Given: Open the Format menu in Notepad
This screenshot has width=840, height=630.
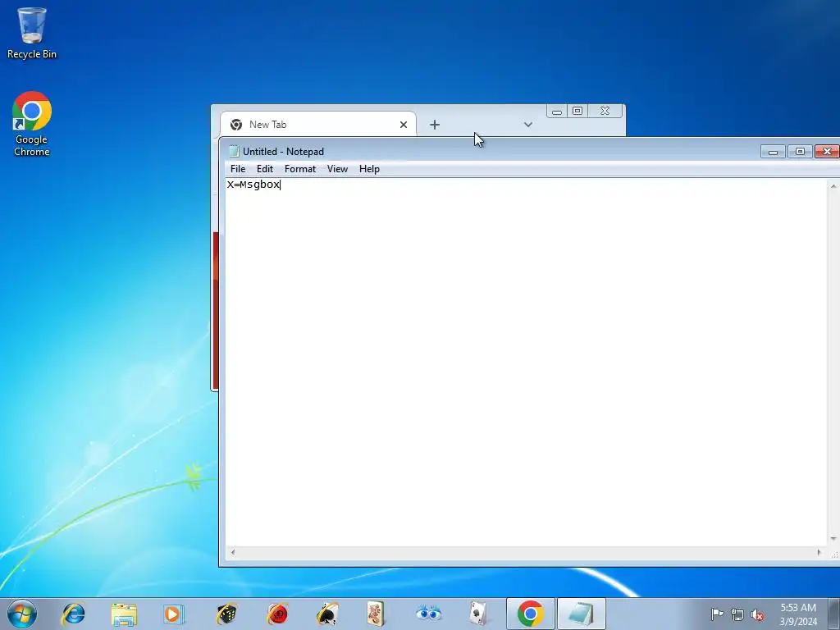Looking at the screenshot, I should 300,169.
